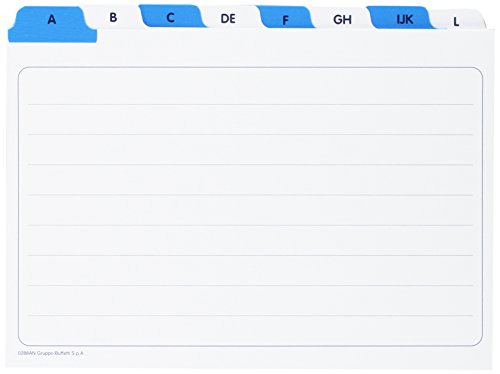
Task: Click the wide blue strip beneath the A tab
Action: [x=53, y=36]
